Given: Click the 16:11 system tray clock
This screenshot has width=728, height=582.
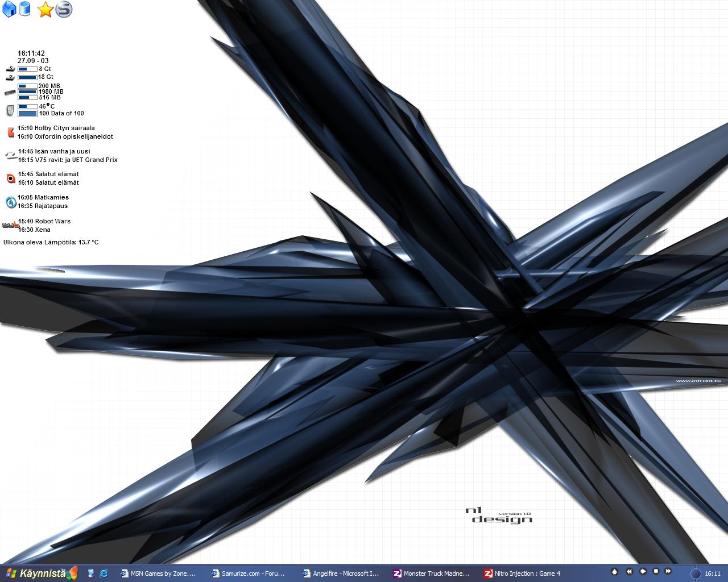Looking at the screenshot, I should (x=713, y=573).
